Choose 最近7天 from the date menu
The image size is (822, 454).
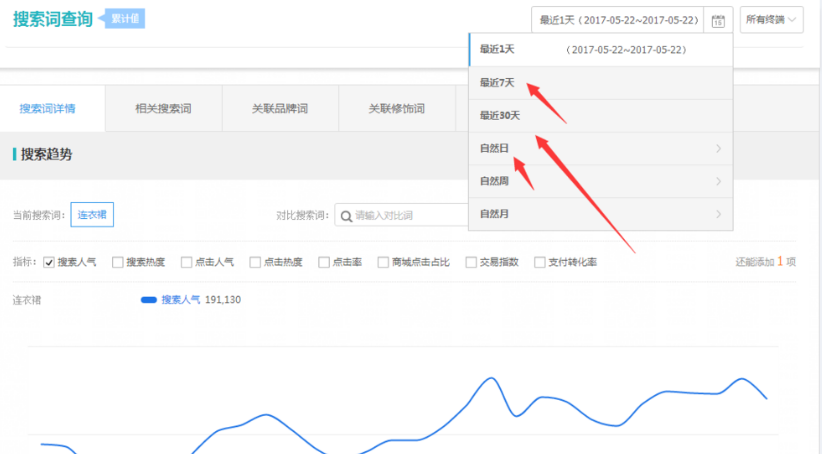601,83
